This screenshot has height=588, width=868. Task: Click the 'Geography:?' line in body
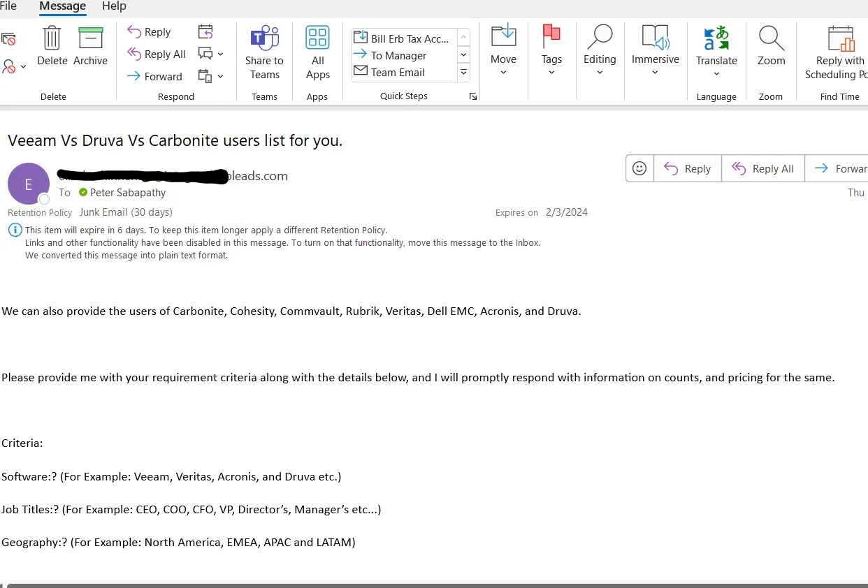[x=178, y=542]
